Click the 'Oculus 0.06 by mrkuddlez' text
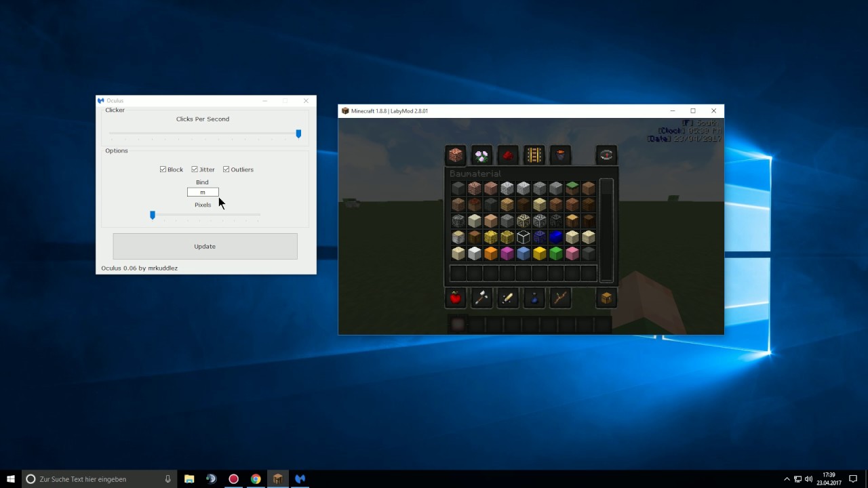The width and height of the screenshot is (868, 488). tap(140, 268)
